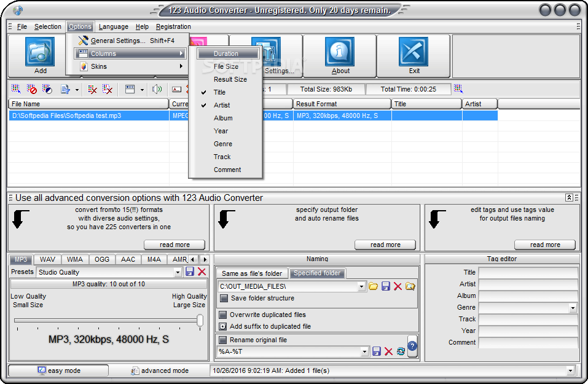The height and width of the screenshot is (384, 588).
Task: Delete output folder path with red X
Action: coord(398,286)
